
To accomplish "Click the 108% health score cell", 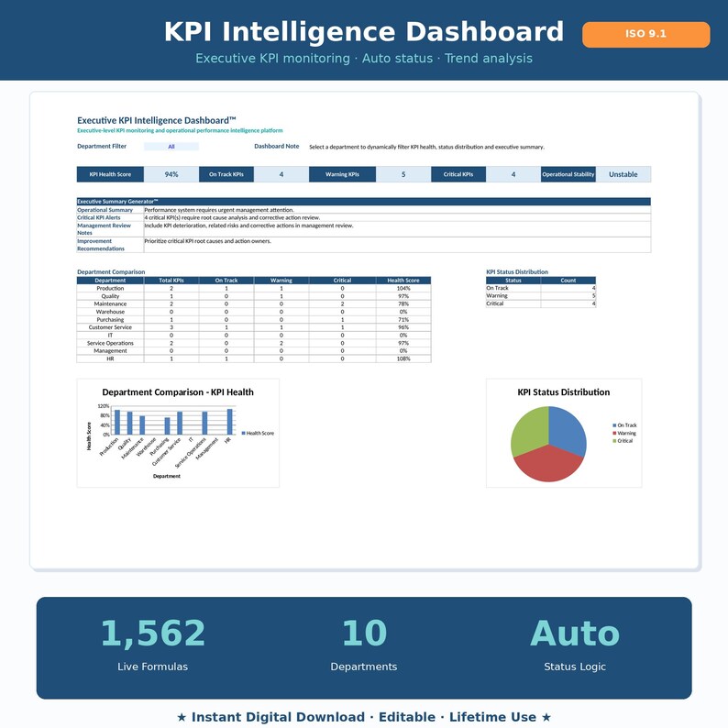I will coord(403,358).
